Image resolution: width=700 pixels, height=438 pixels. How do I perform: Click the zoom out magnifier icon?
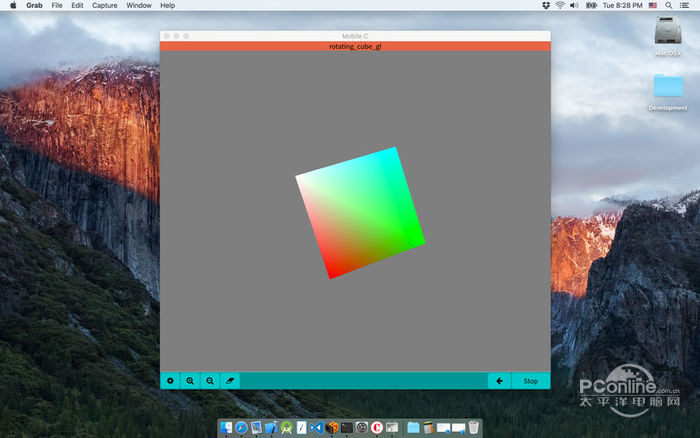pyautogui.click(x=210, y=381)
